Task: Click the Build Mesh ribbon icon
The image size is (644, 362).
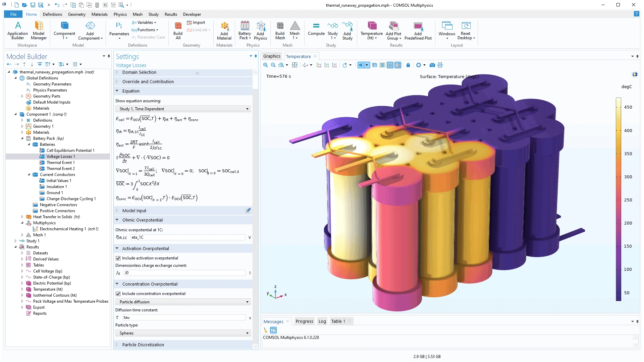Action: 280,30
